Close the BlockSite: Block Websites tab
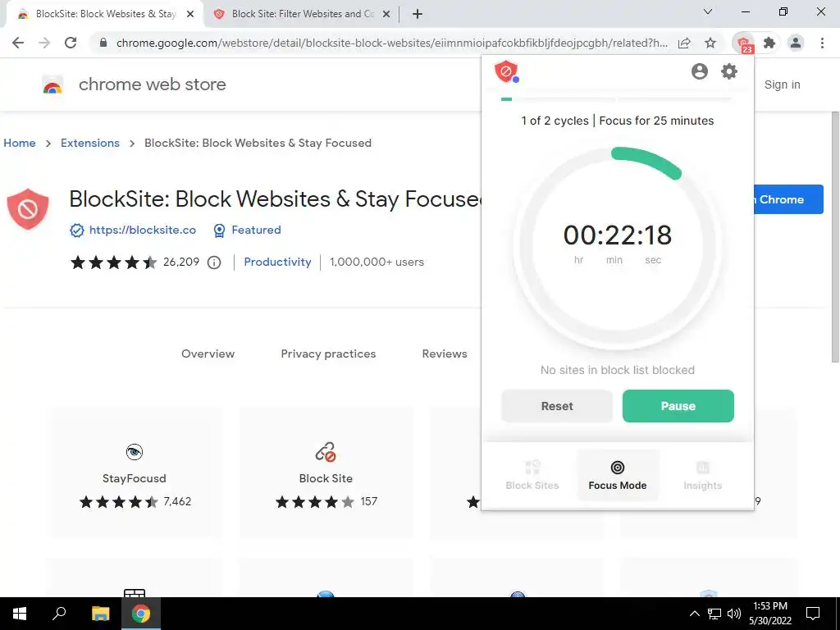The width and height of the screenshot is (840, 630). pos(190,15)
